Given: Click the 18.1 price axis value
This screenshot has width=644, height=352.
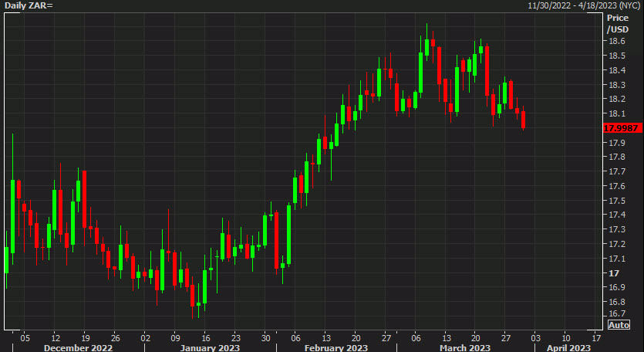Looking at the screenshot, I should (615, 113).
